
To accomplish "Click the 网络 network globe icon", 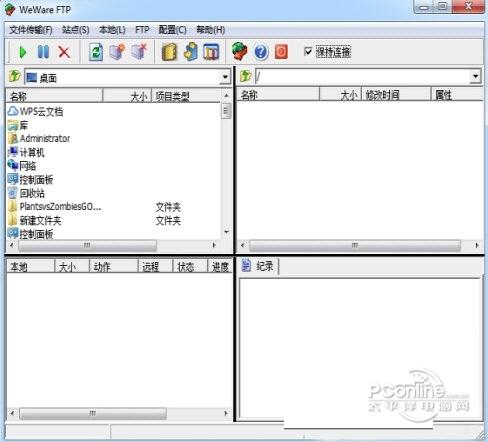I will click(13, 165).
